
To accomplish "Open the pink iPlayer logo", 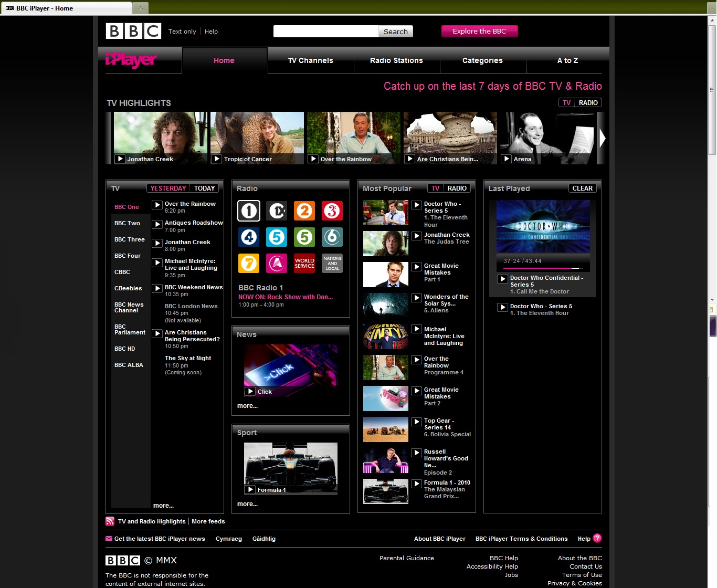I will [x=131, y=60].
